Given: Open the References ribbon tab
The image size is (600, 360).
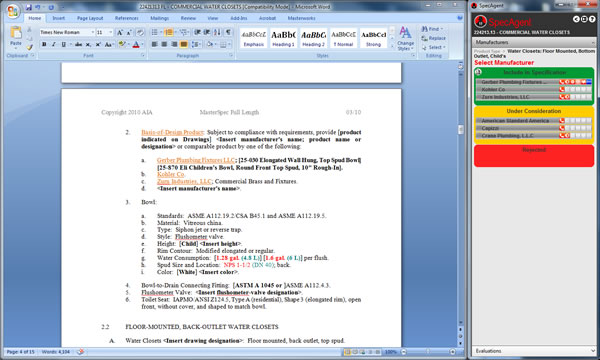Looking at the screenshot, I should tap(127, 18).
